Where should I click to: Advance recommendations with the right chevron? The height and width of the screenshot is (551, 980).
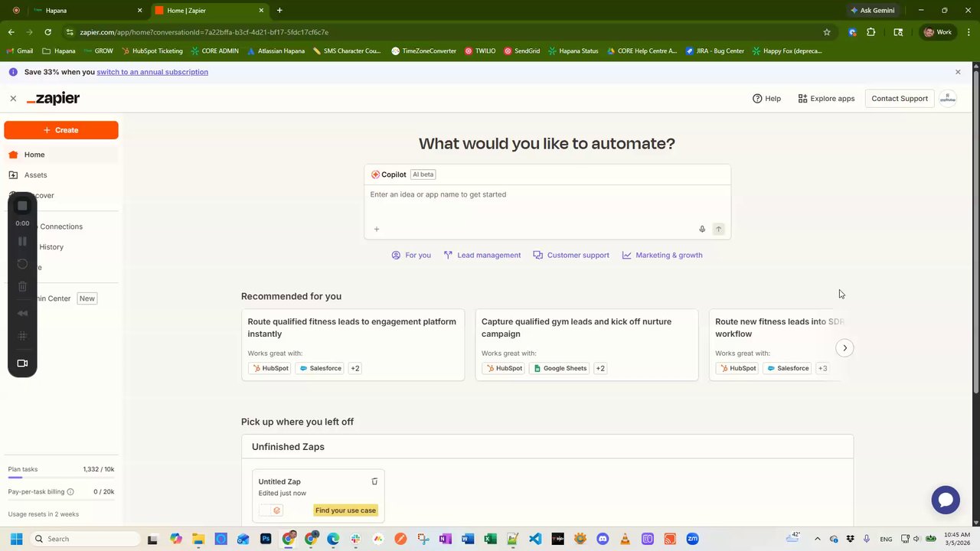click(x=844, y=348)
